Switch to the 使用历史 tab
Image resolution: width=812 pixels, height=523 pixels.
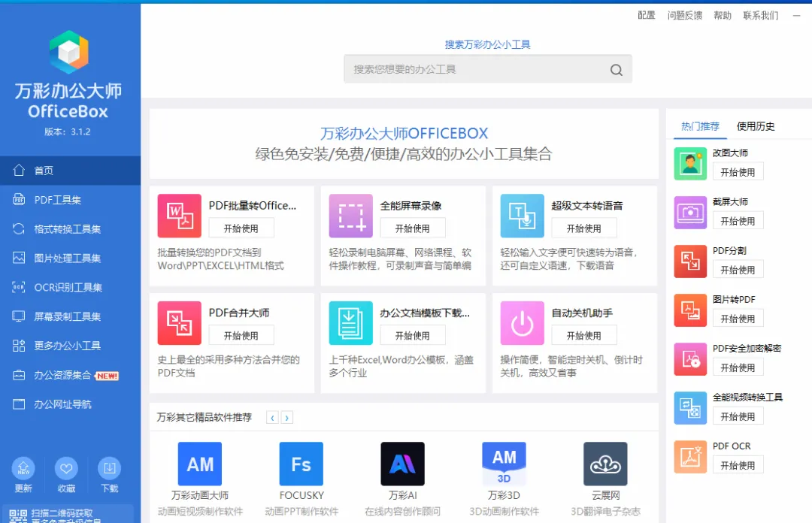click(x=756, y=126)
